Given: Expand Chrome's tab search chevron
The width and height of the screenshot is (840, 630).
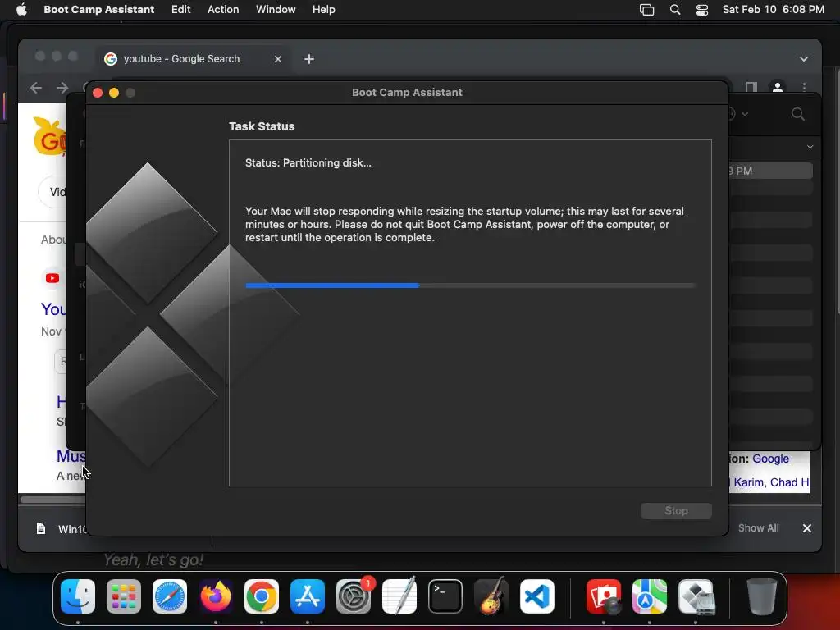Looking at the screenshot, I should tap(804, 59).
